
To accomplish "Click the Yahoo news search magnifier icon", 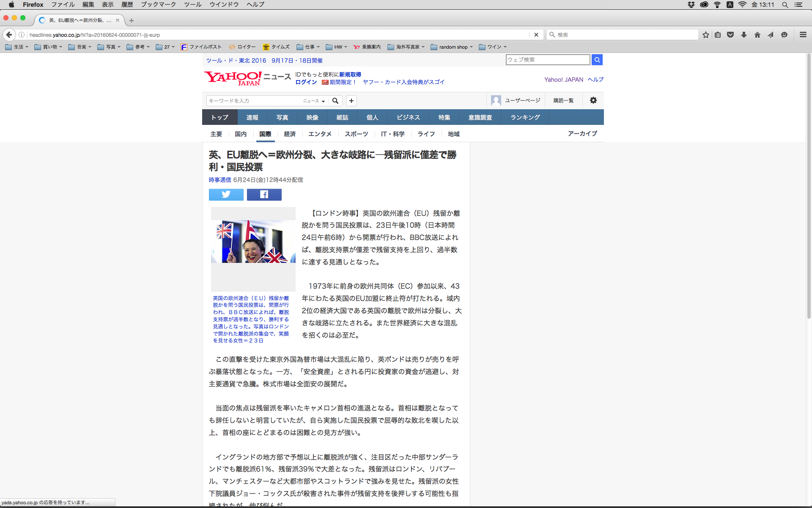I will point(335,101).
